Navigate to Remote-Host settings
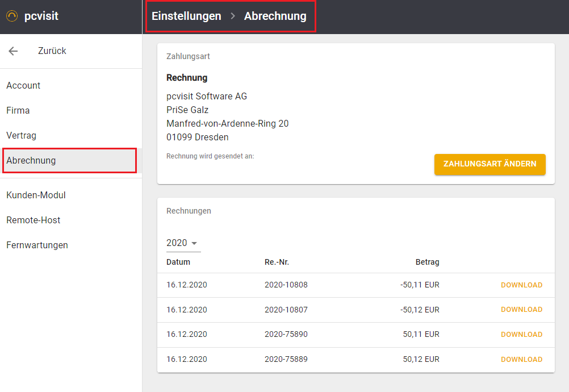 33,220
